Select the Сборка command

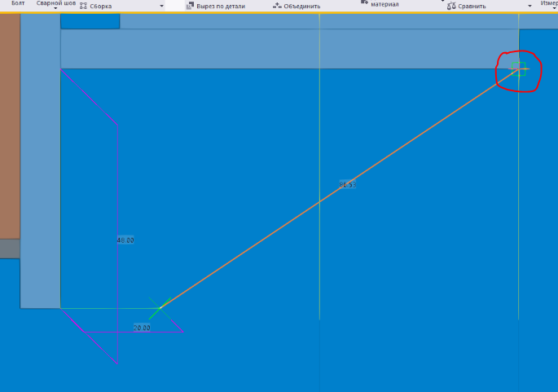tap(96, 6)
